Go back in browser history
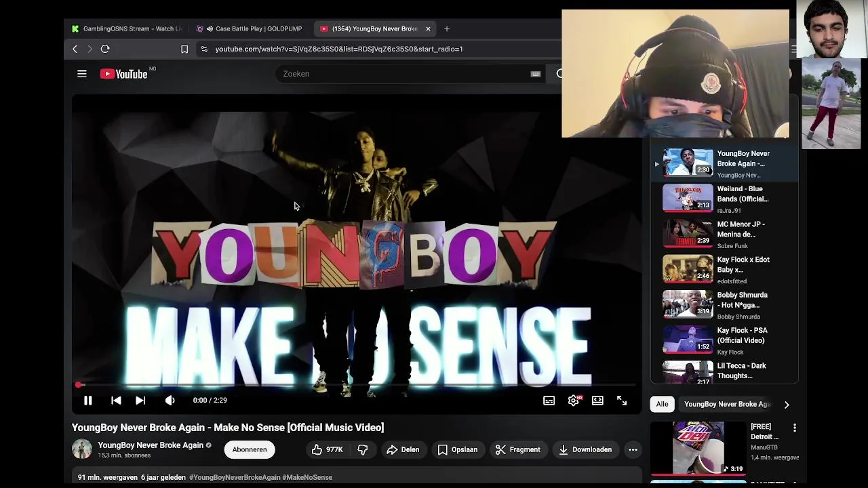 [x=75, y=49]
